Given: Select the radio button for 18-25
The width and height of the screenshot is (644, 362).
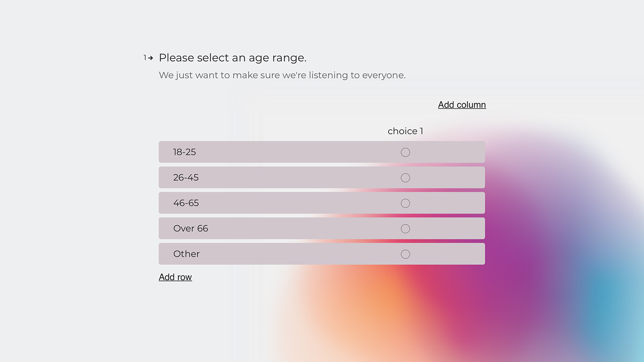Looking at the screenshot, I should click(405, 152).
